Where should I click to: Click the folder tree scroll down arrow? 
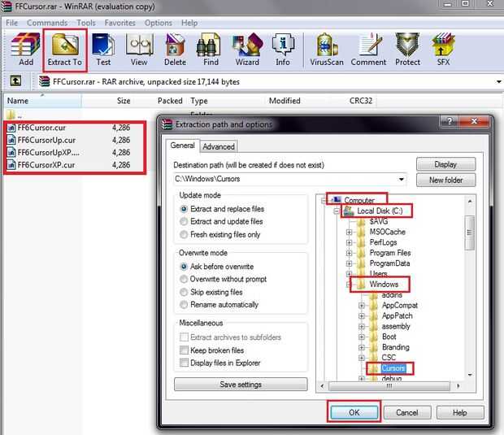470,375
